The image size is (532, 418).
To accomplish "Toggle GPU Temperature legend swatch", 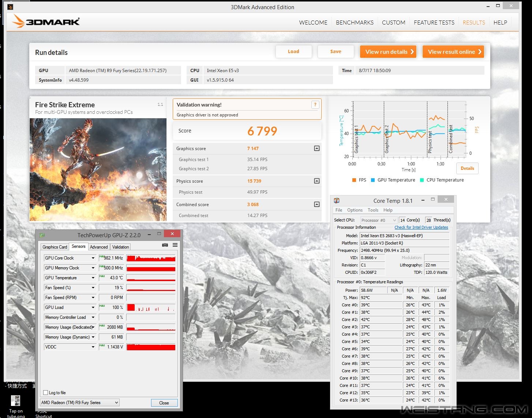I will [373, 180].
